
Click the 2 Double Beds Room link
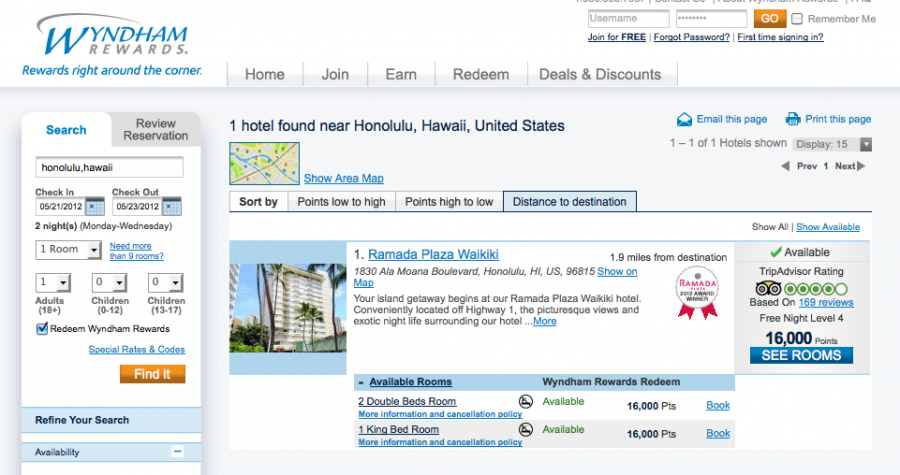point(407,402)
